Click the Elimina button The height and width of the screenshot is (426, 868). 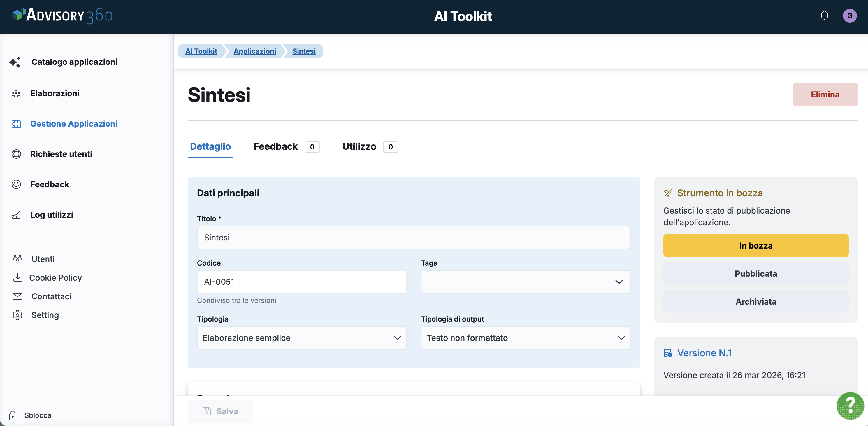point(825,95)
